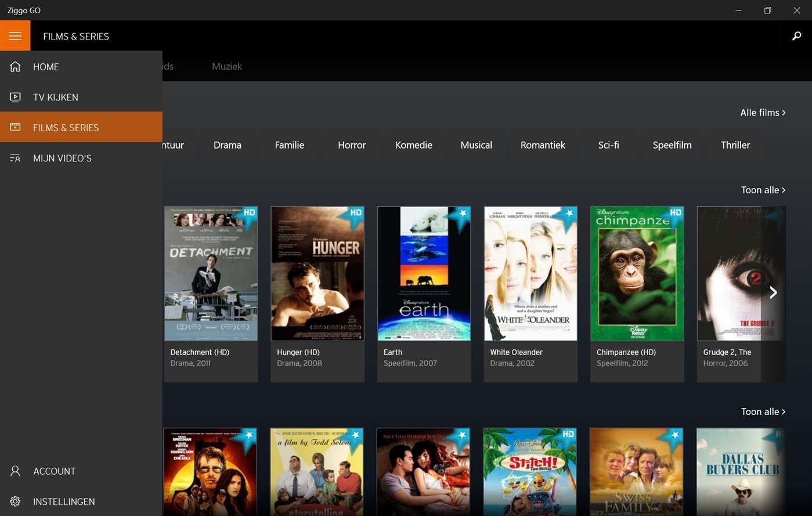Open the hamburger navigation menu
This screenshot has height=516, width=812.
pos(15,35)
